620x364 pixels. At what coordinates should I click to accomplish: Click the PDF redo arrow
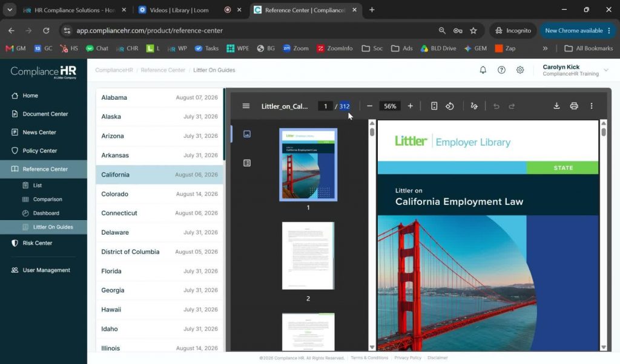pyautogui.click(x=512, y=106)
